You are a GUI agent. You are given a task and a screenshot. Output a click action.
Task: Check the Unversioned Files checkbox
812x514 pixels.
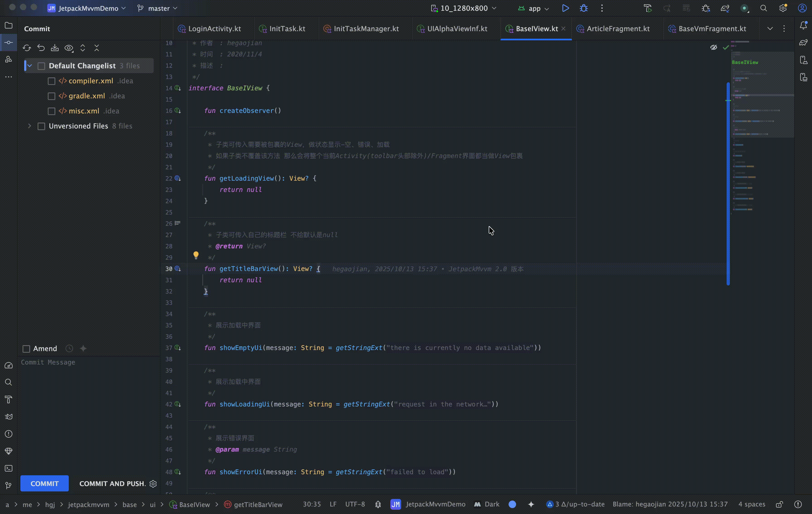[x=41, y=126]
